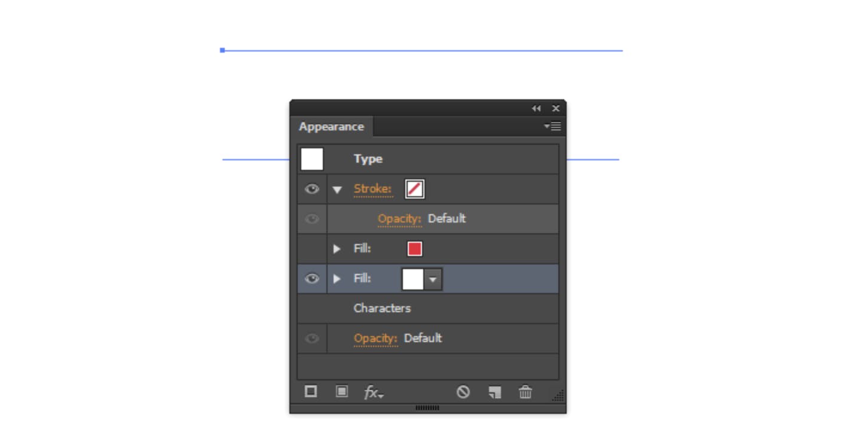Click the Opacity: Default link at bottom

(x=375, y=338)
